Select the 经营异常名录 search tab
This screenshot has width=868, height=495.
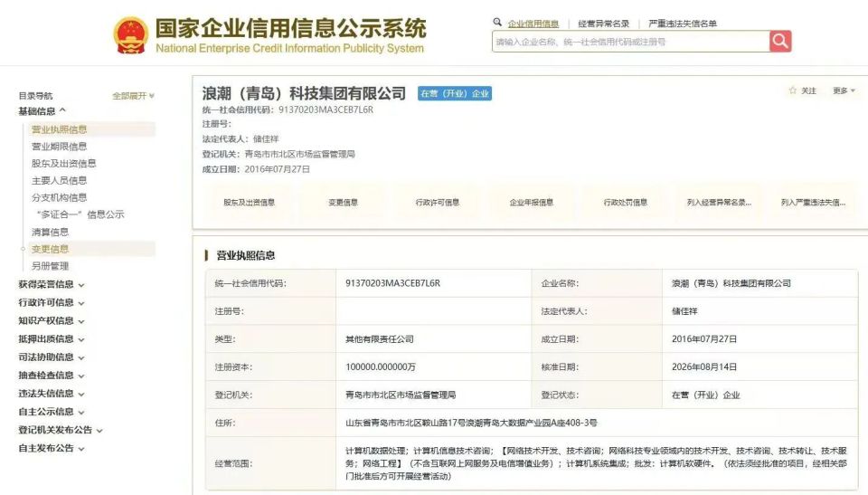click(x=603, y=24)
